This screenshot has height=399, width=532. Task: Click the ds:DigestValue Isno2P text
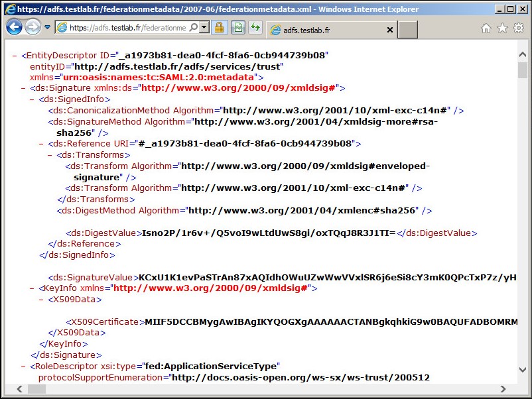pyautogui.click(x=269, y=233)
